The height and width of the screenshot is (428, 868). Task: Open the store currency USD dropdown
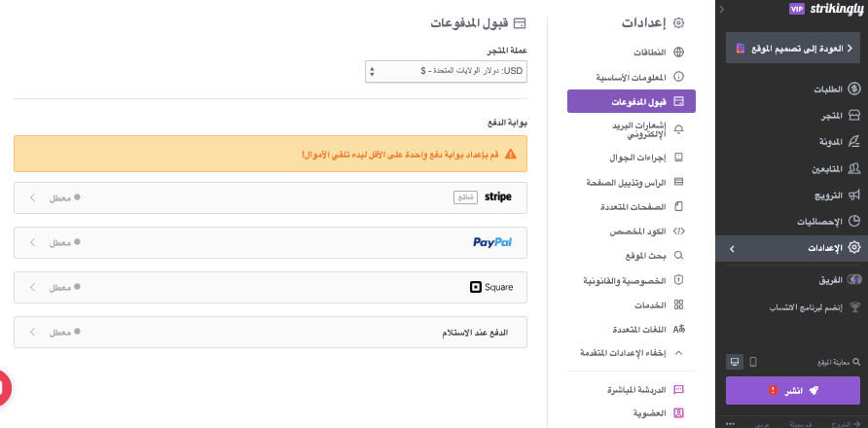pos(447,71)
